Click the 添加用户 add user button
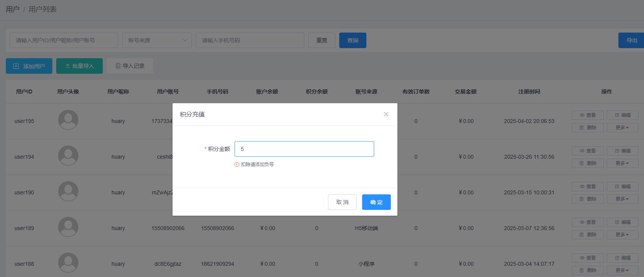Image resolution: width=644 pixels, height=277 pixels. pos(29,66)
